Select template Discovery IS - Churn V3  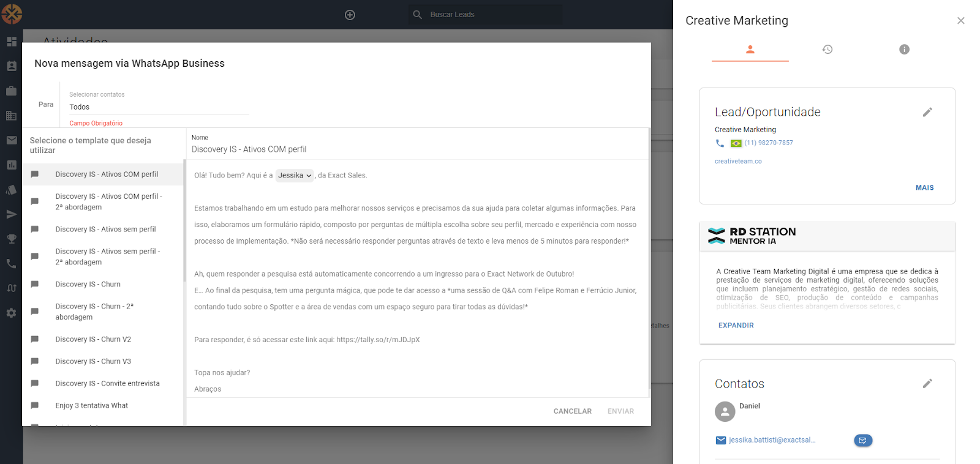[x=103, y=362]
